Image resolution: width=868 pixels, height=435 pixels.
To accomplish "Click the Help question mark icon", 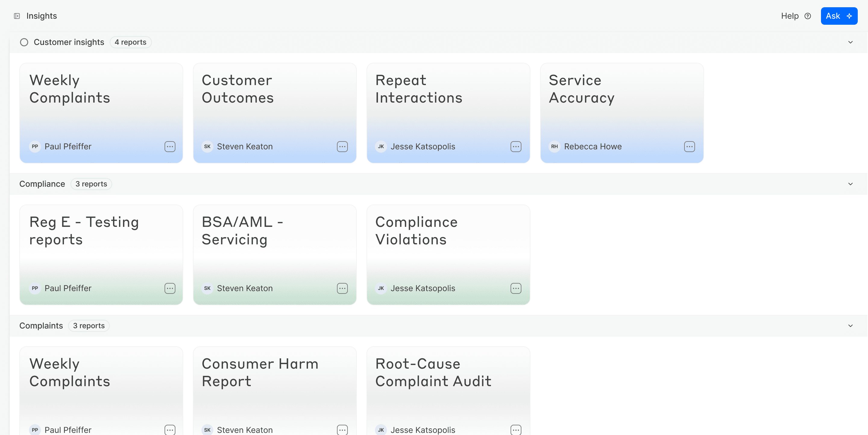I will click(x=808, y=16).
